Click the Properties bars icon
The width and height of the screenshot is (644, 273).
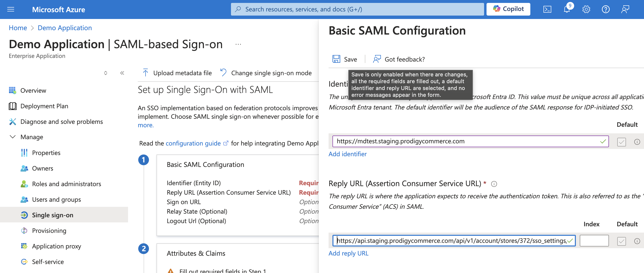point(24,153)
